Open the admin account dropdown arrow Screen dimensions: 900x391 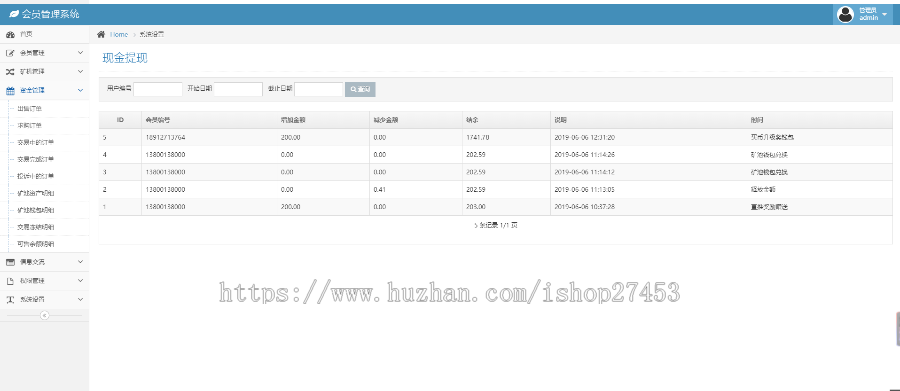pyautogui.click(x=885, y=14)
